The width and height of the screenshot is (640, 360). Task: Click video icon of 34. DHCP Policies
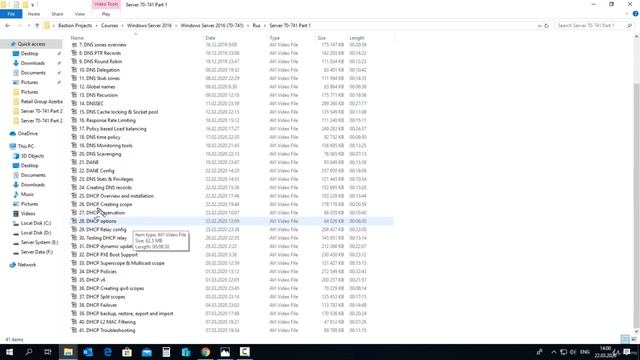[74, 271]
